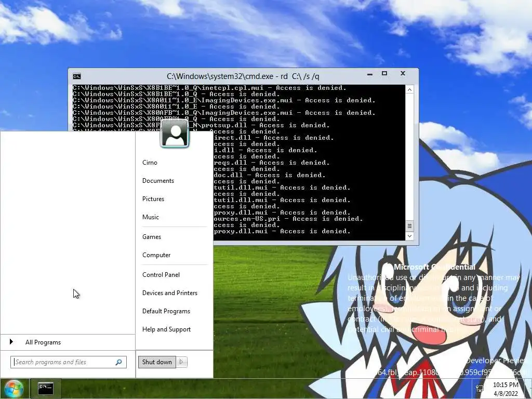
Task: Click the cmd scrollbar thumb
Action: click(409, 226)
